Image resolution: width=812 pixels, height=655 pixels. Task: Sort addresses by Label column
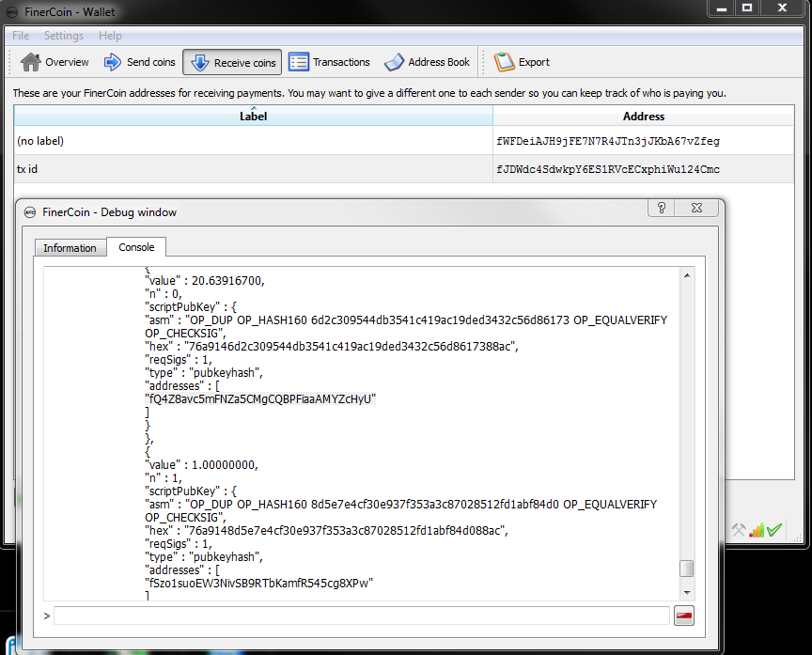(253, 116)
